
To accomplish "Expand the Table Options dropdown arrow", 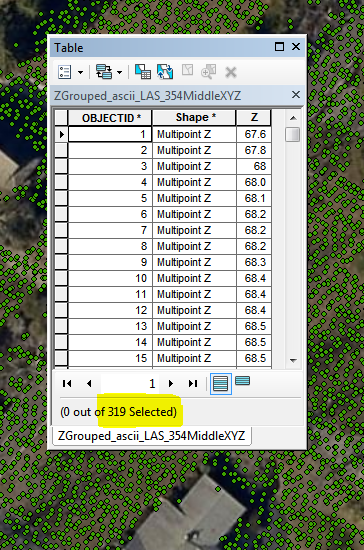I will tap(80, 73).
